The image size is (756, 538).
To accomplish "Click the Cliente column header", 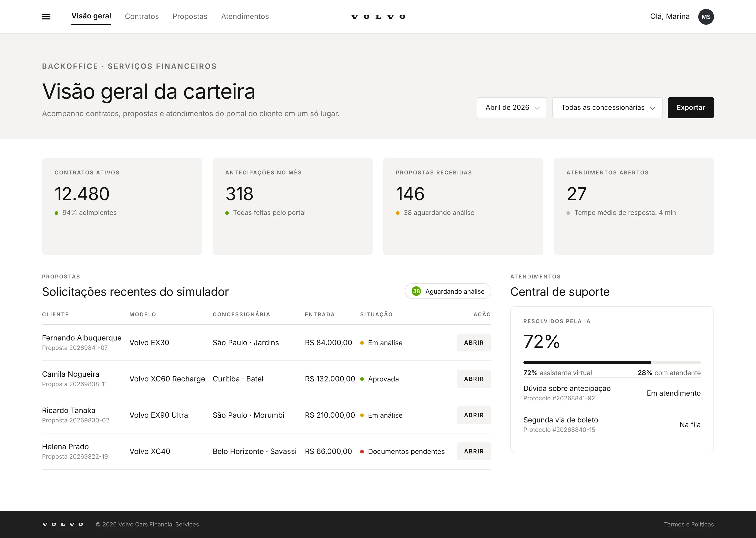I will [56, 314].
